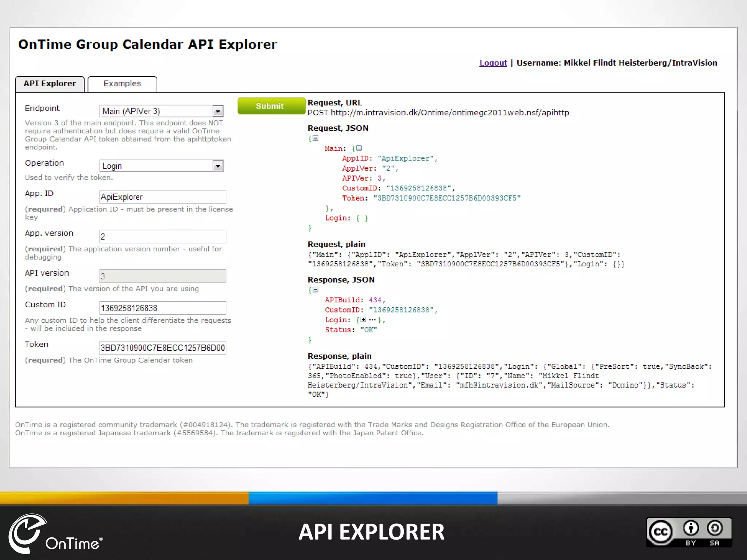Focus the App. ID input field

(163, 197)
